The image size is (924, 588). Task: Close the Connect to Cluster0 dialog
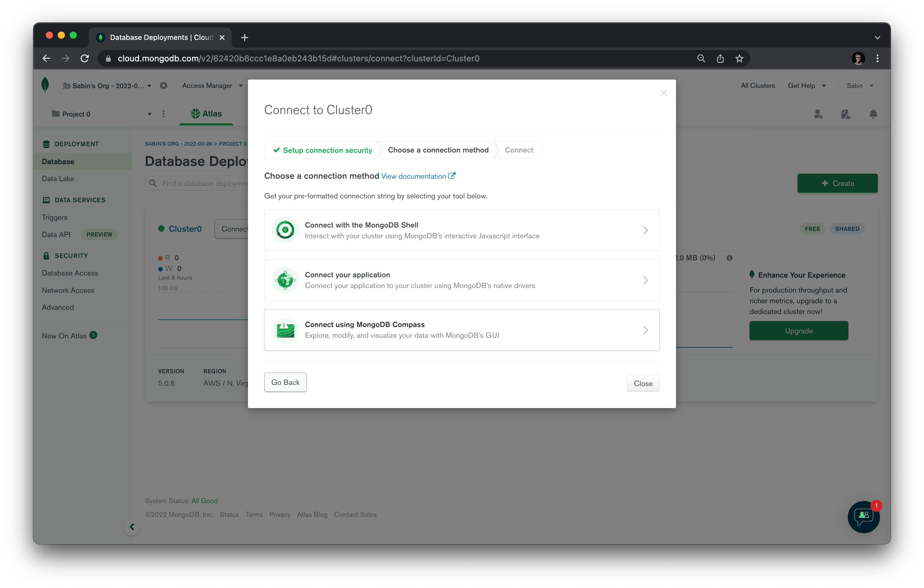point(664,93)
